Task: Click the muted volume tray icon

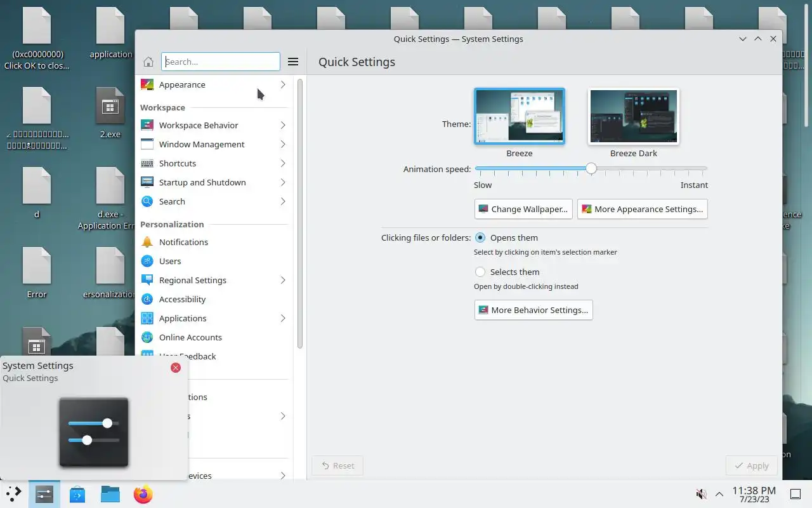Action: tap(701, 494)
